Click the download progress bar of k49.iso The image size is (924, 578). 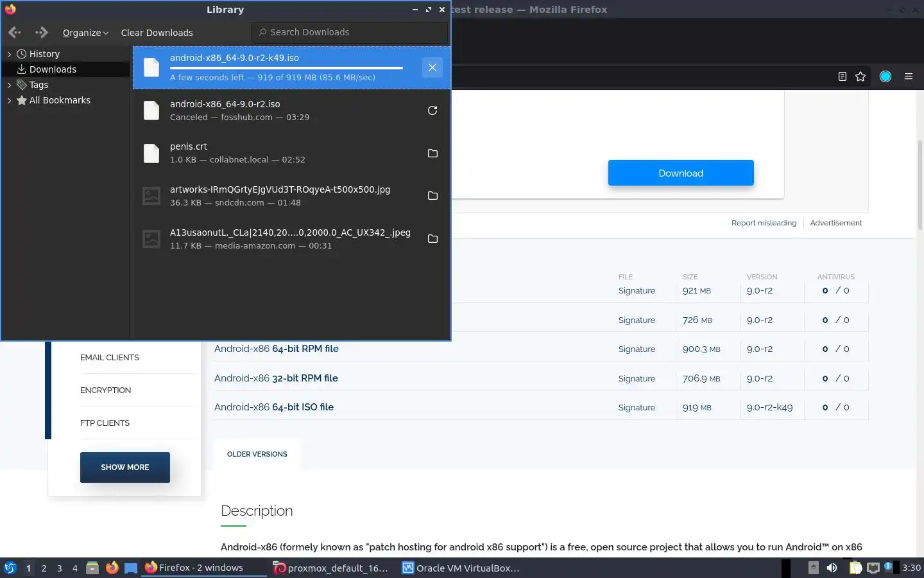pyautogui.click(x=286, y=68)
